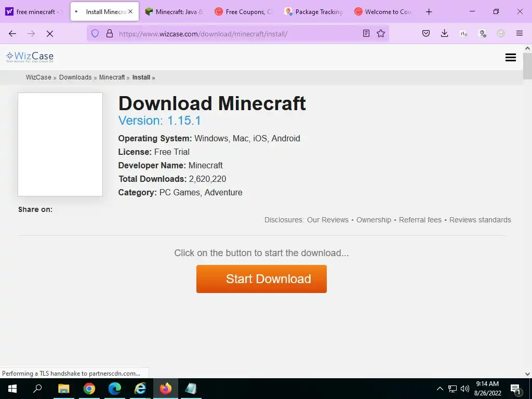Viewport: 532px width, 399px height.
Task: Launch Internet Explorer from the taskbar
Action: point(140,389)
